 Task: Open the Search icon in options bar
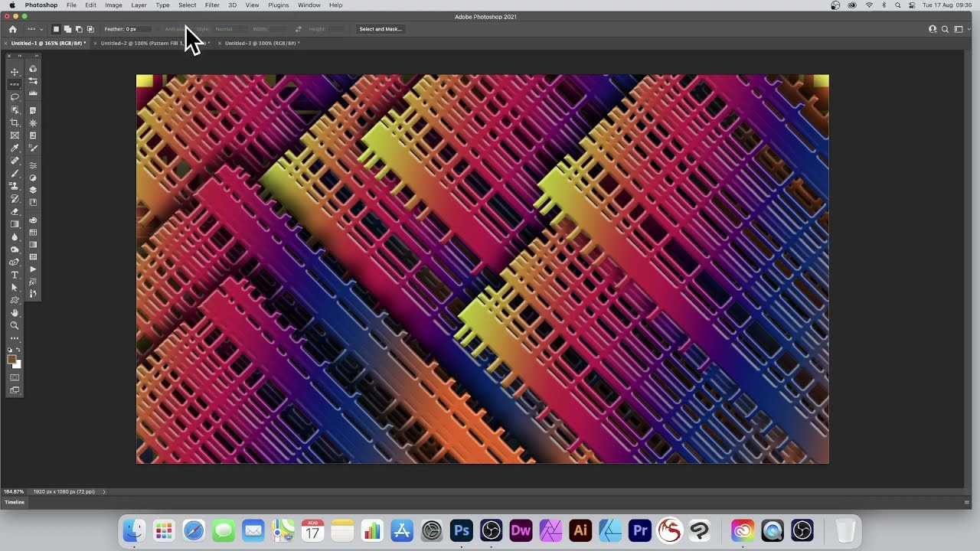tap(945, 29)
